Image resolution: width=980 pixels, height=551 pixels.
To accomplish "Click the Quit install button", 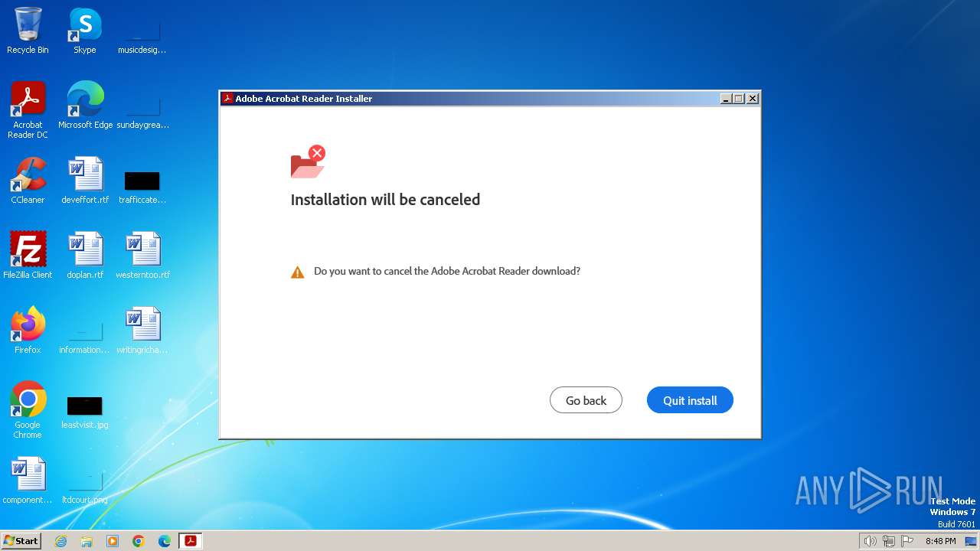I will click(x=690, y=400).
